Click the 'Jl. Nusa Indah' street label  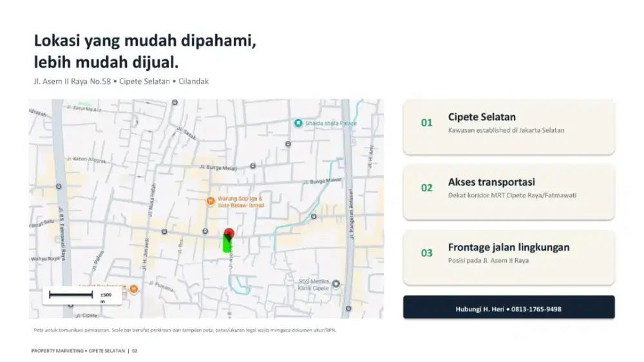pyautogui.click(x=152, y=200)
